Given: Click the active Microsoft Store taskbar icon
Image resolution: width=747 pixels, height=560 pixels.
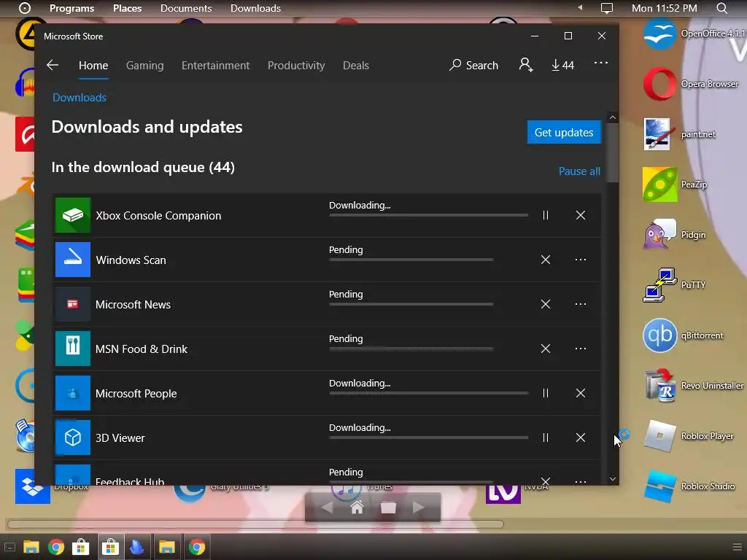Looking at the screenshot, I should 110,547.
